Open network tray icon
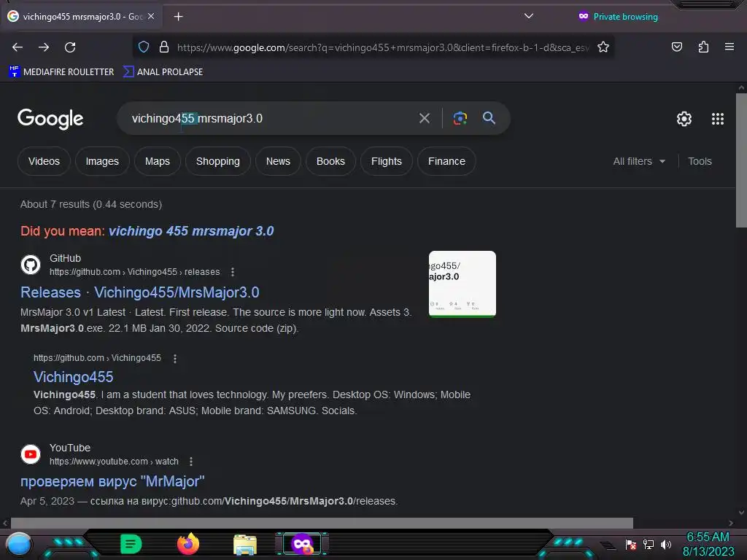Screen dimensions: 747x560 tap(649, 544)
